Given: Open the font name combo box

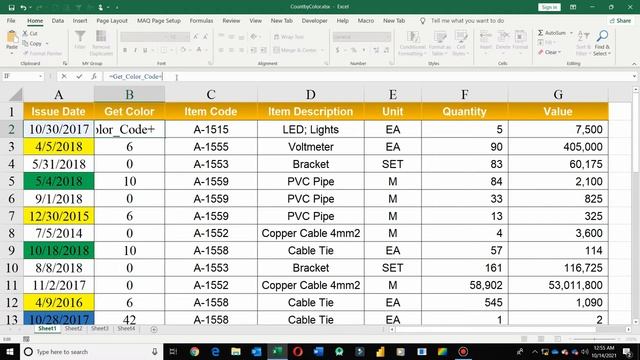Looking at the screenshot, I should [x=143, y=37].
